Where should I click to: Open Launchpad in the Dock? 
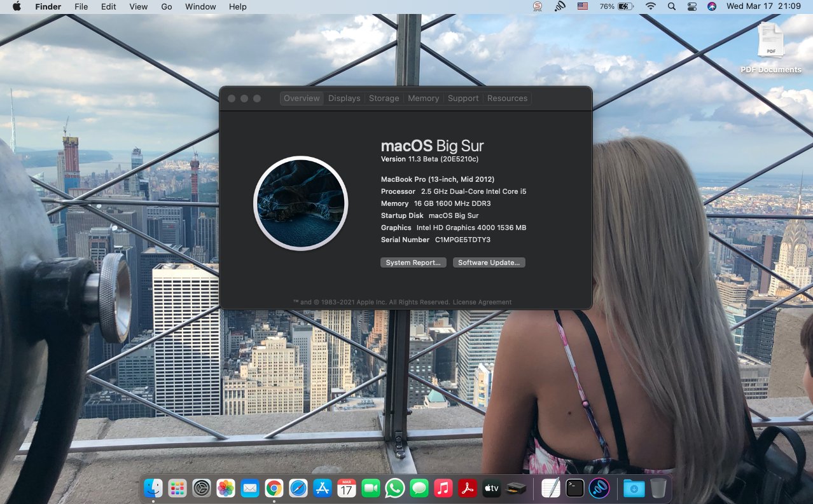[177, 488]
